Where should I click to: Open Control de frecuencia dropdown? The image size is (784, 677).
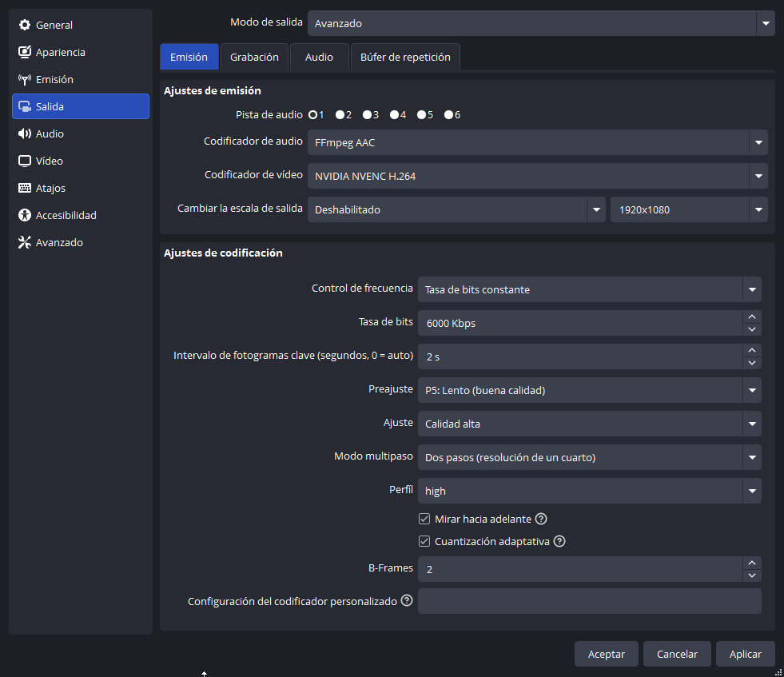590,289
